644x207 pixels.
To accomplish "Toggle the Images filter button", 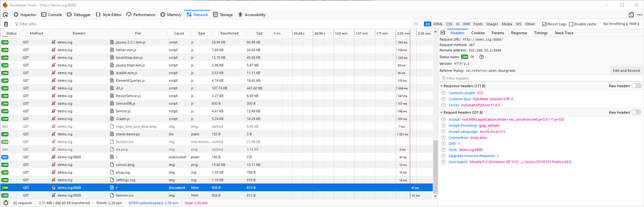I will click(492, 24).
